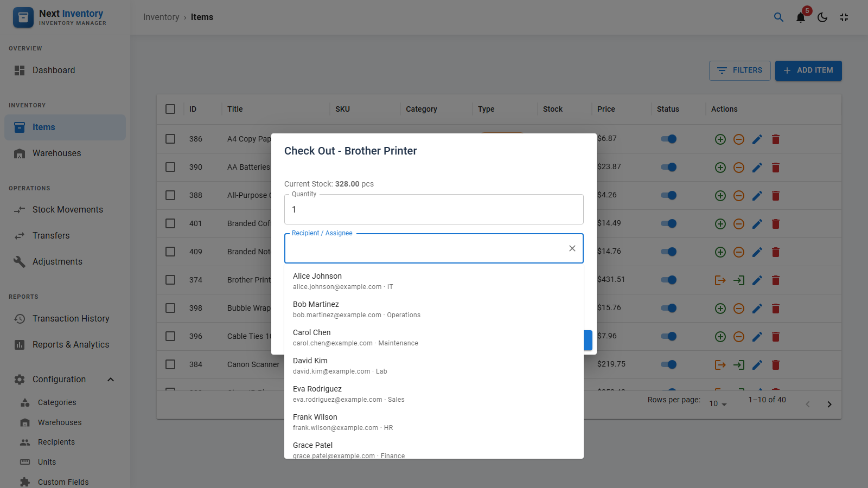Toggle select-all checkbox in table header
Screen dimensions: 868x488
(x=170, y=109)
